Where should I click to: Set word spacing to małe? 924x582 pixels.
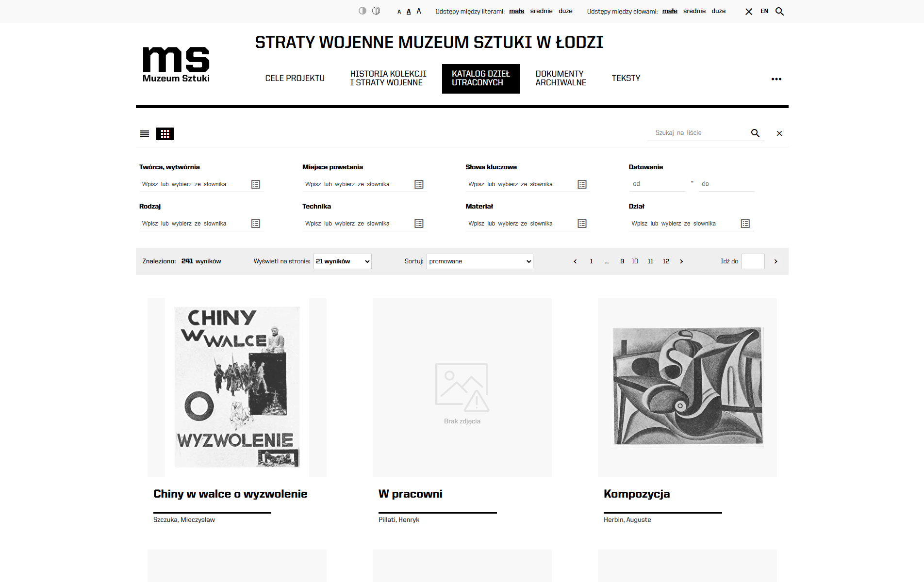click(x=670, y=11)
